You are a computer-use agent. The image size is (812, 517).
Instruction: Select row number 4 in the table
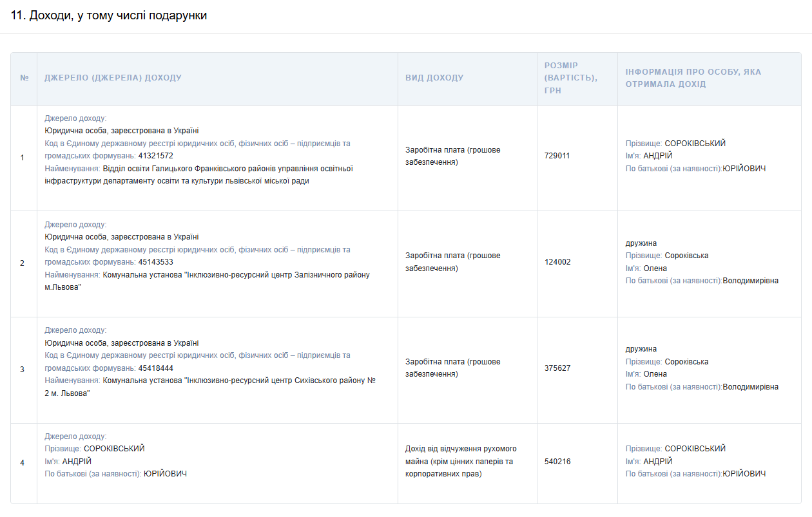pyautogui.click(x=23, y=463)
